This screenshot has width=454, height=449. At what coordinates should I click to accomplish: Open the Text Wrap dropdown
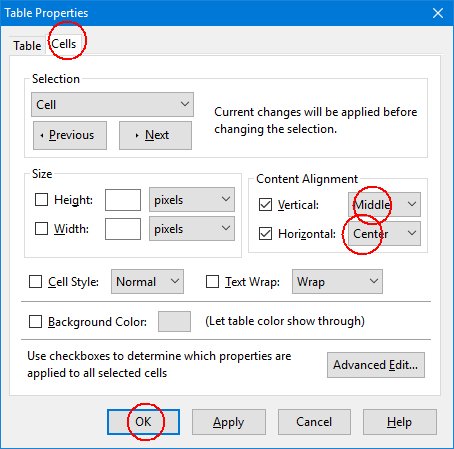(337, 282)
